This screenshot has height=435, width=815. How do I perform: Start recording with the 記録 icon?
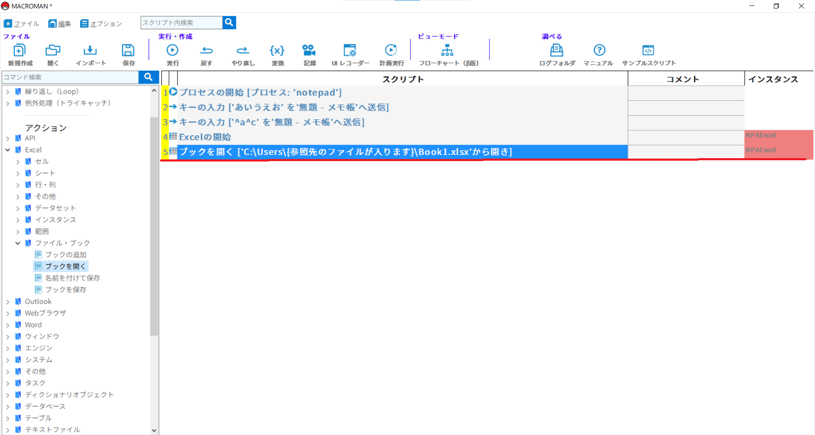point(309,50)
